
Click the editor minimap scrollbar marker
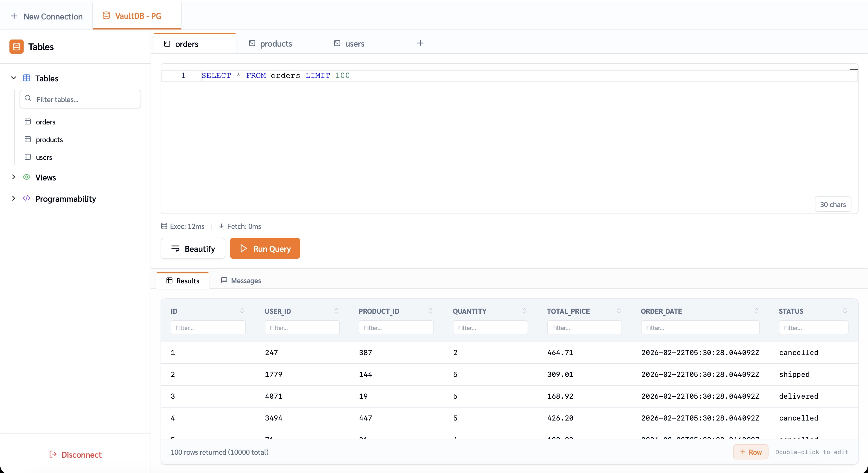pos(854,70)
